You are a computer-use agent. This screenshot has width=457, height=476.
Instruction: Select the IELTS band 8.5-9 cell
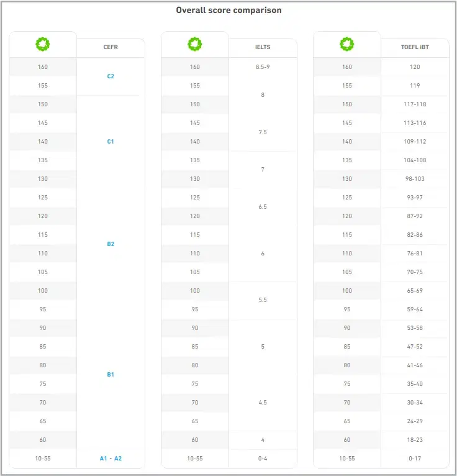click(263, 67)
